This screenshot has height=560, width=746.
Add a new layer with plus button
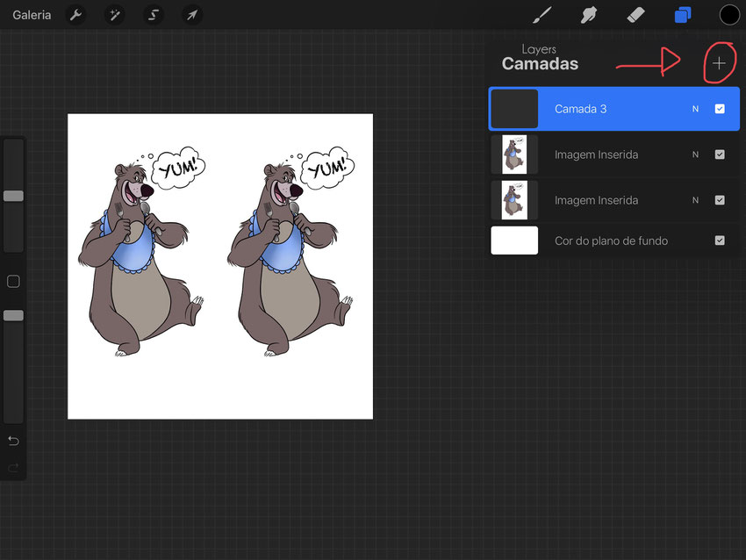click(719, 63)
